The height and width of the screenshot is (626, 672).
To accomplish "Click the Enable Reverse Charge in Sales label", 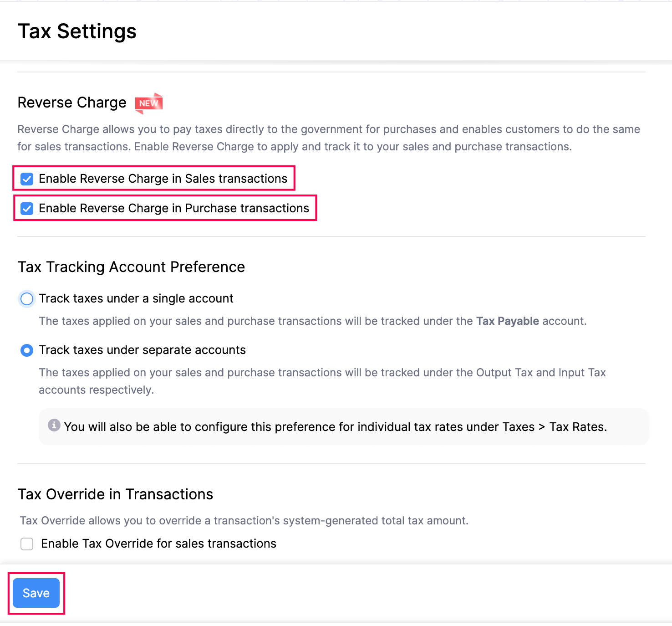I will [164, 179].
